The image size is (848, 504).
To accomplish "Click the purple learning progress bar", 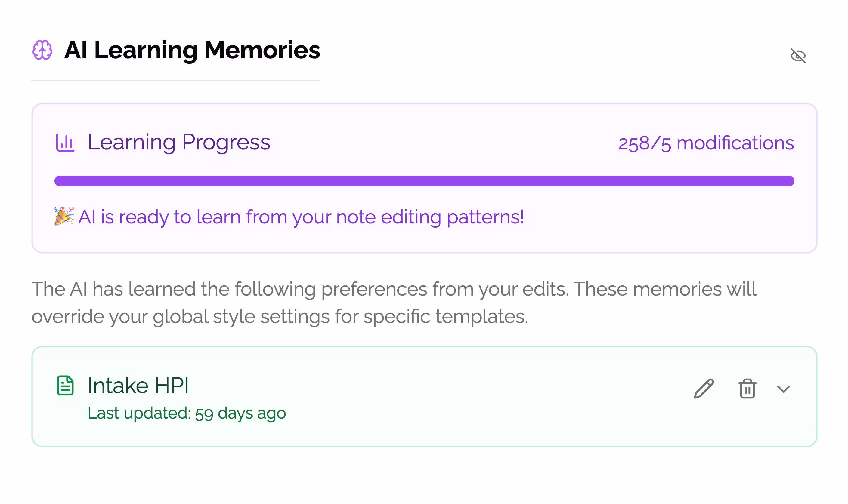I will click(424, 181).
